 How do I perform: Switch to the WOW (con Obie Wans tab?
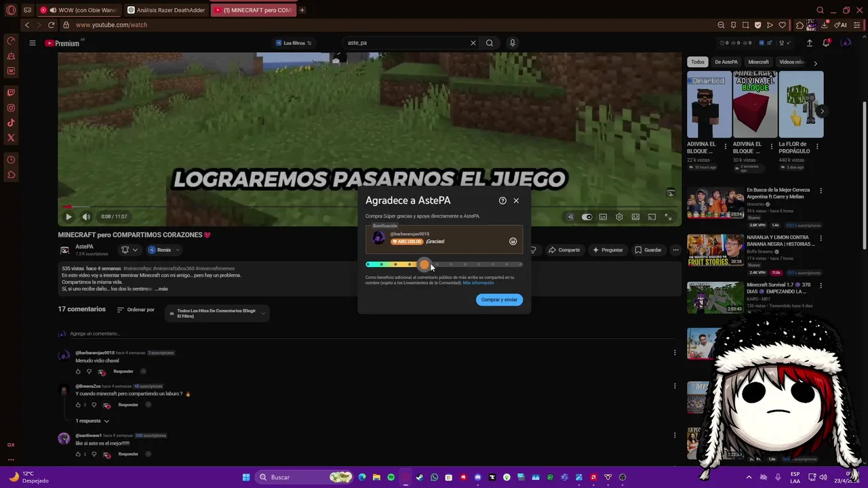click(80, 10)
